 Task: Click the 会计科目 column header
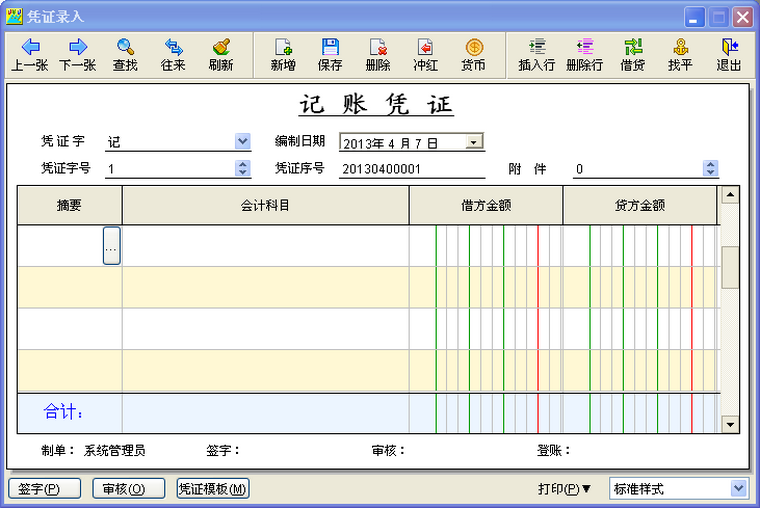266,205
